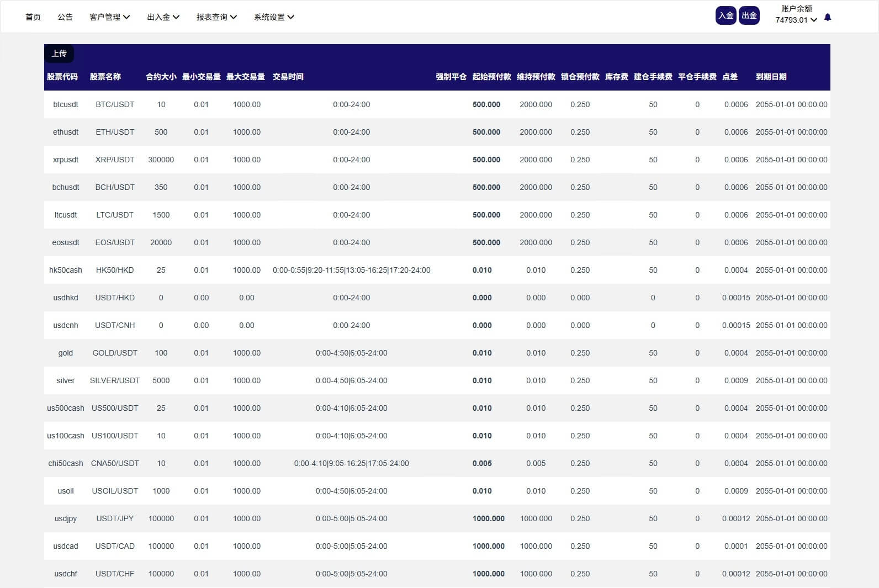The image size is (879, 588).
Task: Click the 平仓手续费 column header
Action: coord(697,77)
